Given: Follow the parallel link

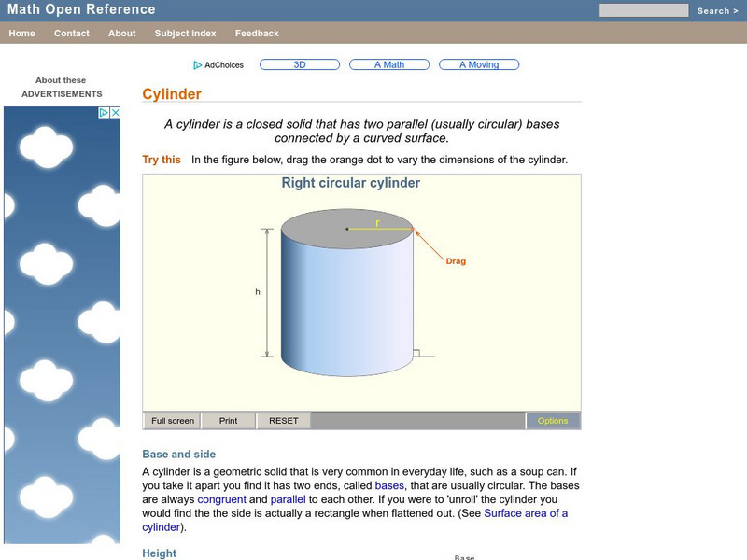Looking at the screenshot, I should coord(288,499).
